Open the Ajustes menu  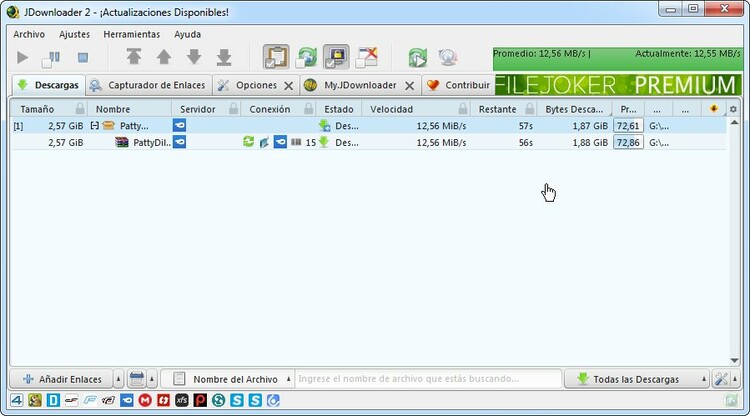(x=74, y=34)
